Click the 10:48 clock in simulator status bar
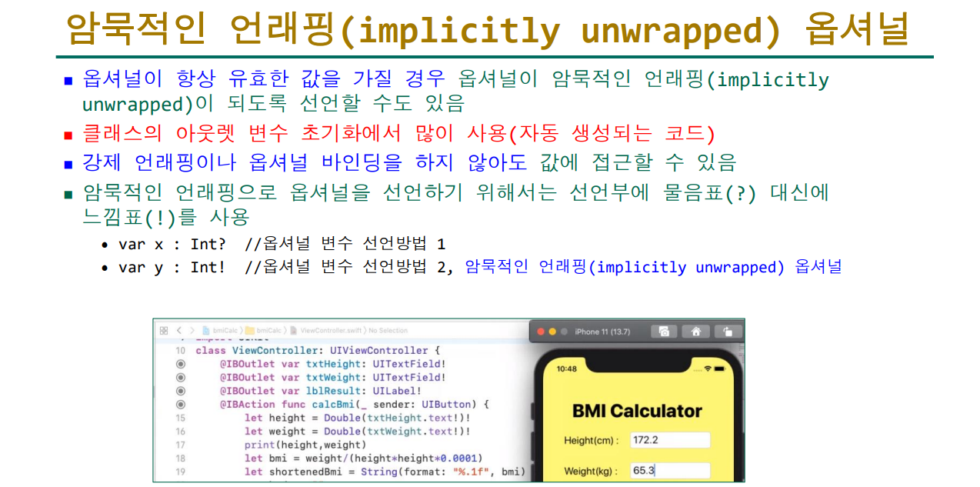The height and width of the screenshot is (487, 980). click(566, 369)
